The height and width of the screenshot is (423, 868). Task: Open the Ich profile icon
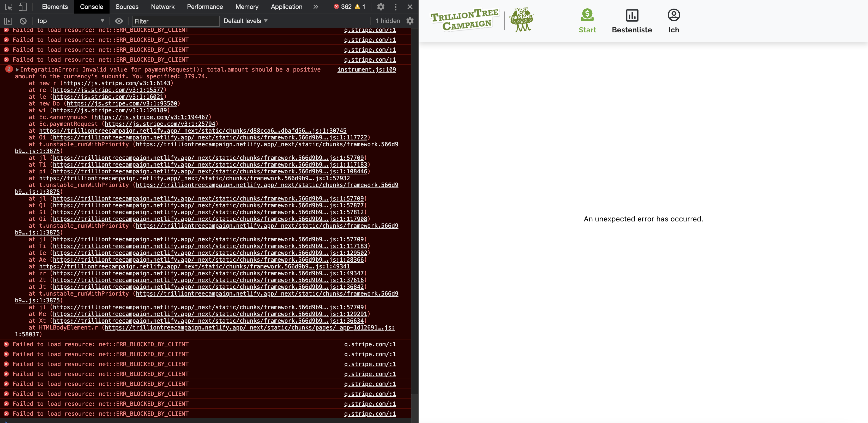point(674,15)
